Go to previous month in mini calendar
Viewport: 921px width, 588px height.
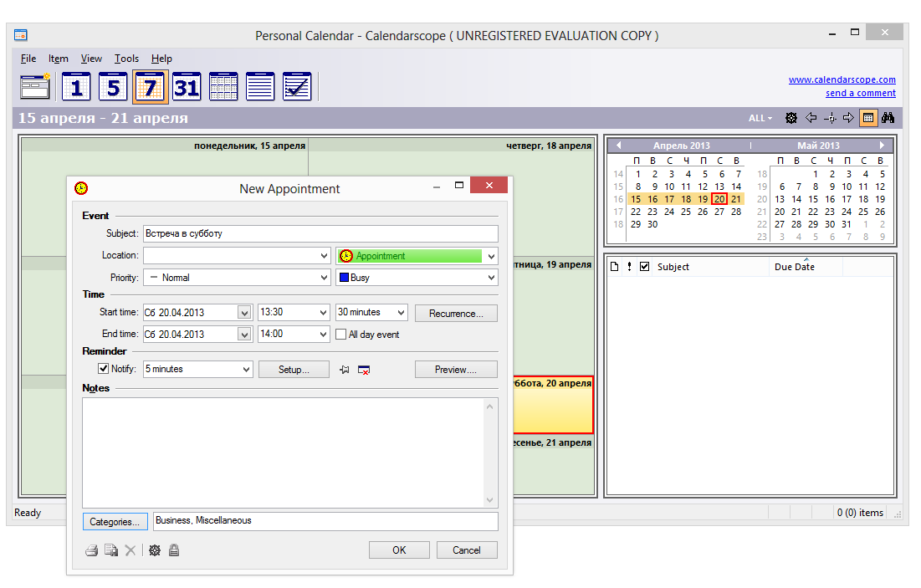(618, 145)
